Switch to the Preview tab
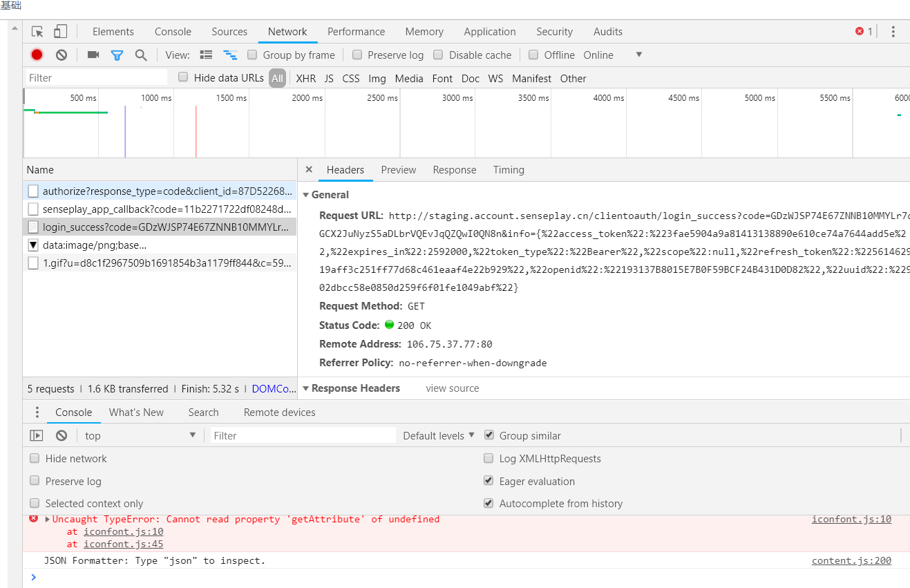Image resolution: width=910 pixels, height=588 pixels. pyautogui.click(x=399, y=169)
